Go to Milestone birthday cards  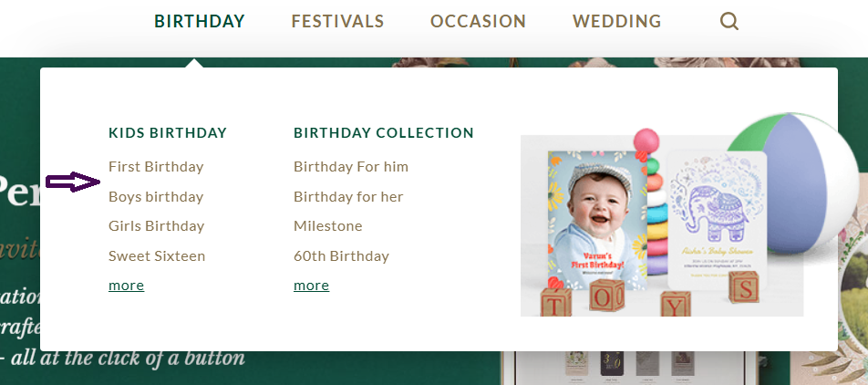(x=328, y=226)
